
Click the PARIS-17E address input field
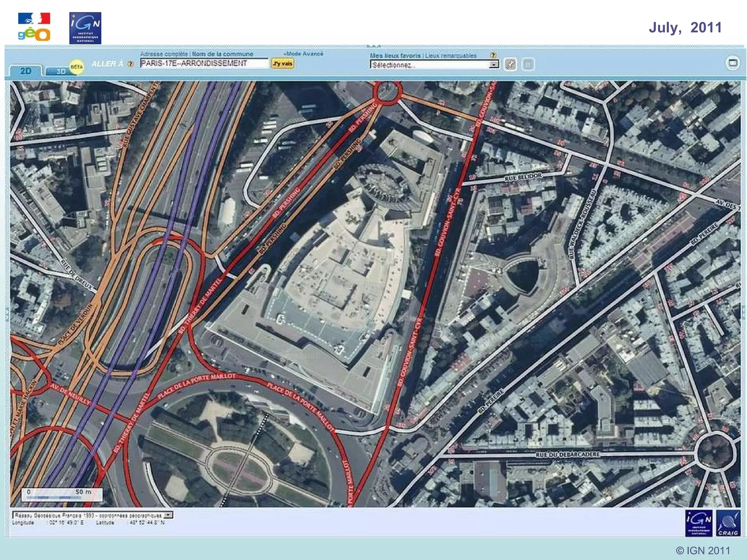point(204,63)
